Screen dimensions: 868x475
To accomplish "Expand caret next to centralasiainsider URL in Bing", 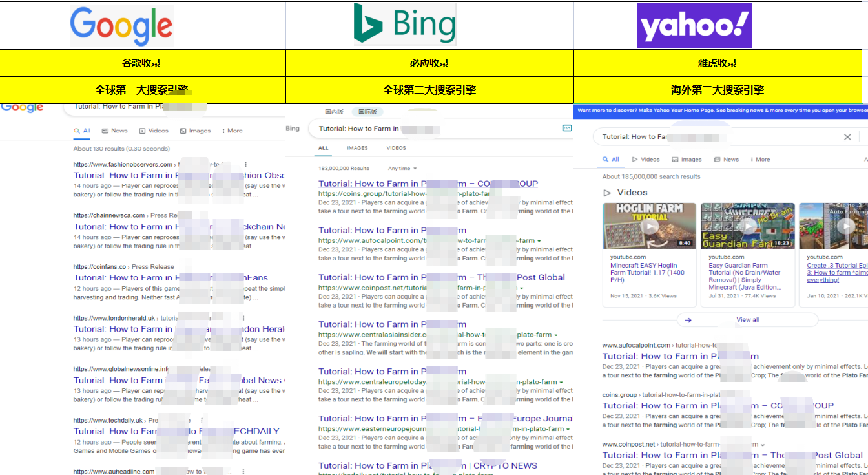I will (555, 335).
